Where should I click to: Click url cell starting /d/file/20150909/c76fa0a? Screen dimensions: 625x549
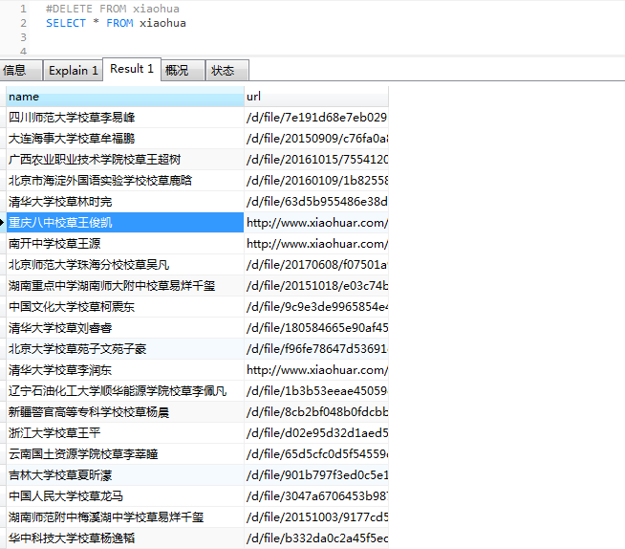pyautogui.click(x=316, y=138)
